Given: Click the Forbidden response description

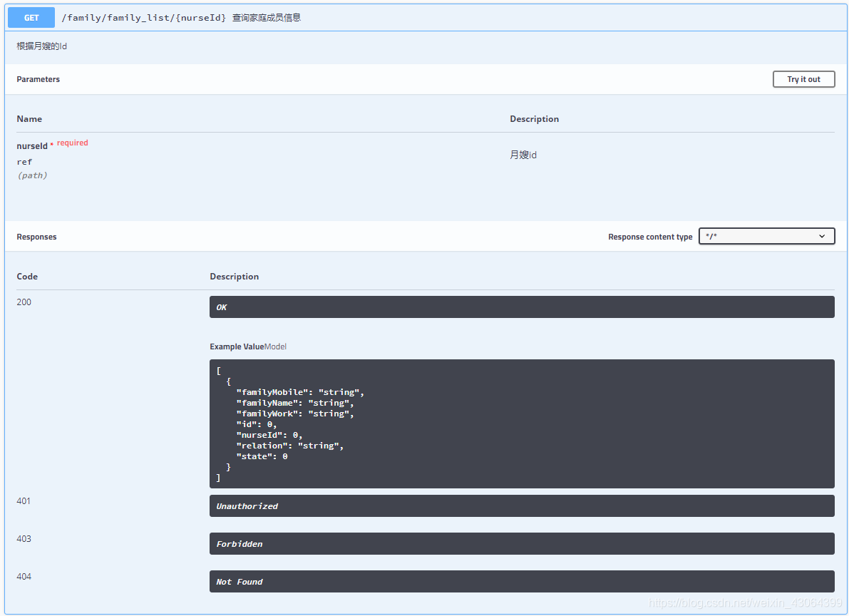Looking at the screenshot, I should click(522, 544).
